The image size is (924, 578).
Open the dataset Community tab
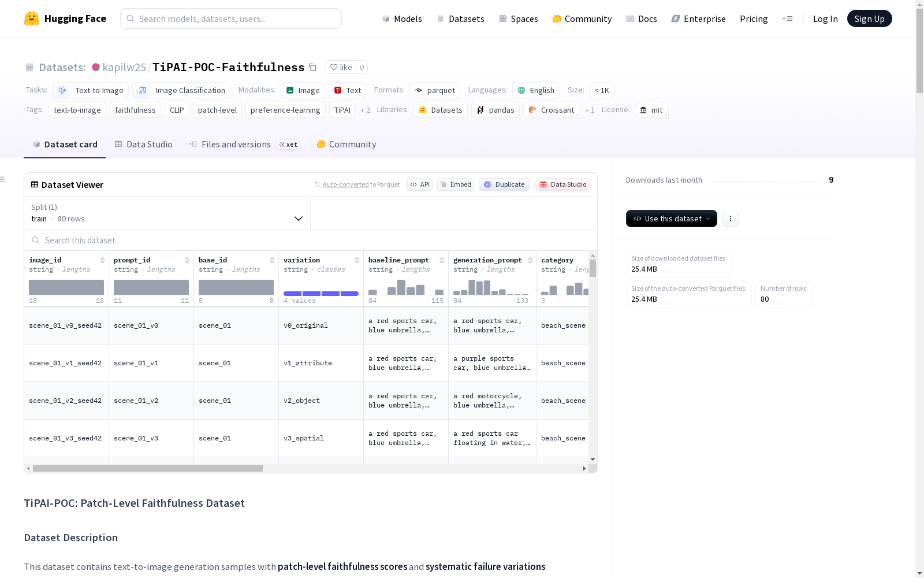point(346,144)
